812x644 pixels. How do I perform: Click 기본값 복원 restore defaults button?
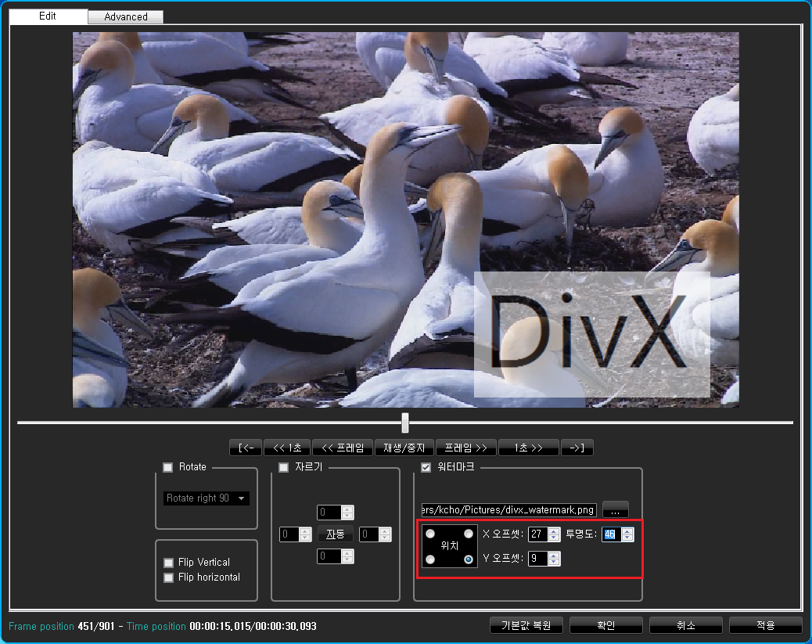[x=526, y=625]
